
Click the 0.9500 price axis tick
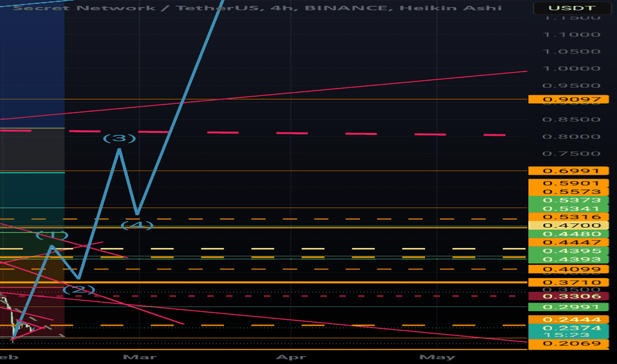(x=571, y=86)
